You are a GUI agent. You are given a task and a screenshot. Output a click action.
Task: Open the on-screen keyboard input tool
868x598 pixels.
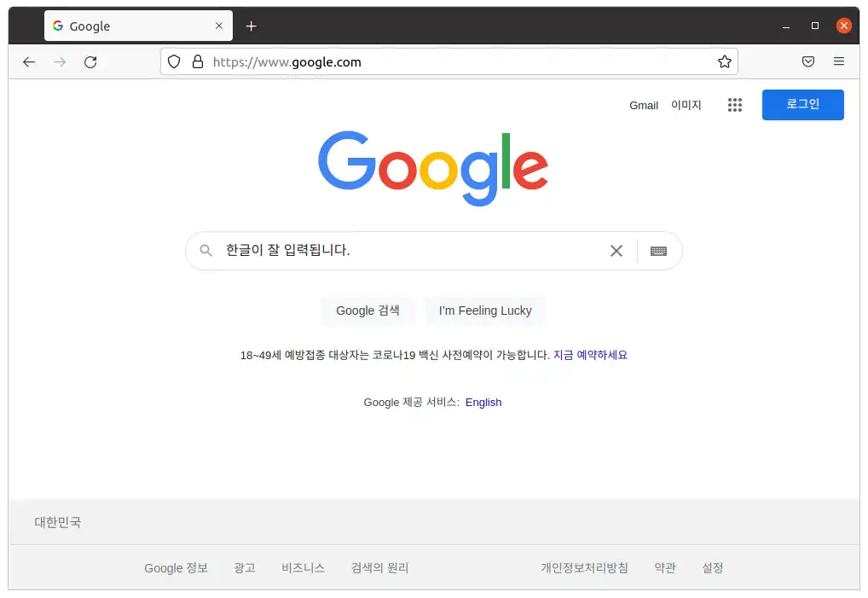click(659, 251)
